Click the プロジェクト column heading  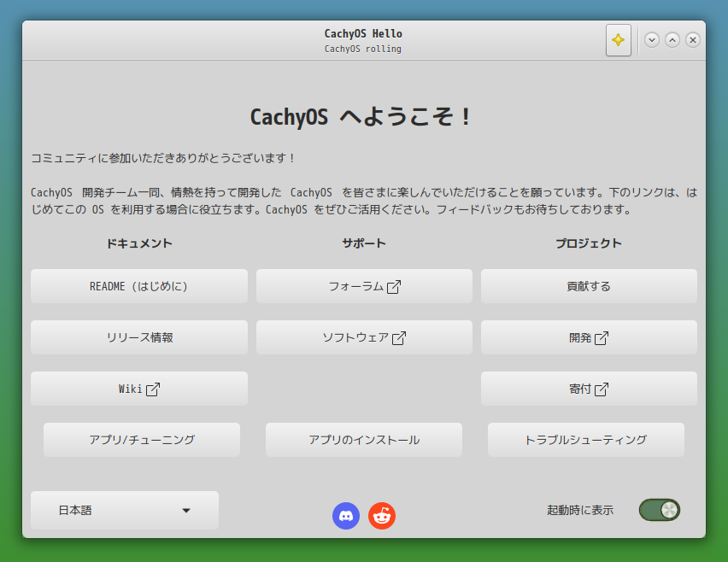[x=589, y=243]
